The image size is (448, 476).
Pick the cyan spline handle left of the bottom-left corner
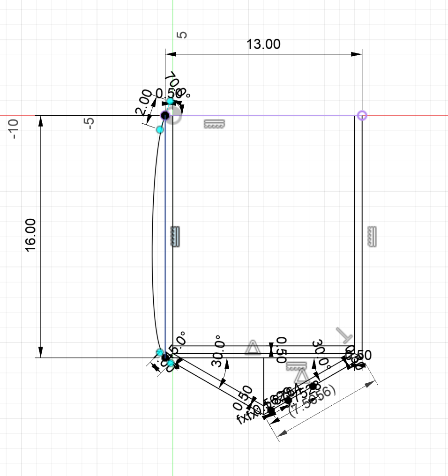[x=159, y=352]
